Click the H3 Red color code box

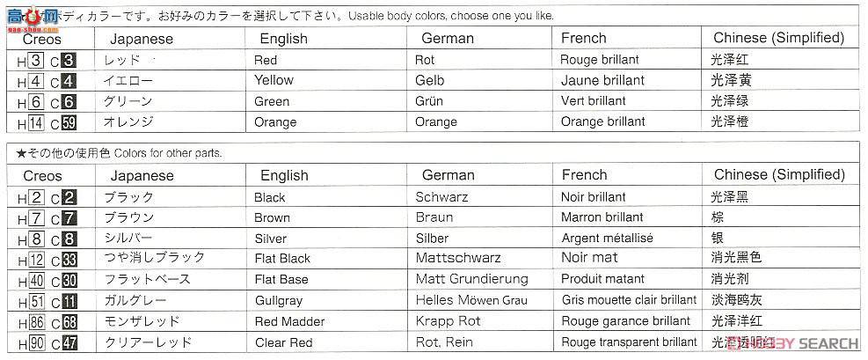click(x=35, y=60)
